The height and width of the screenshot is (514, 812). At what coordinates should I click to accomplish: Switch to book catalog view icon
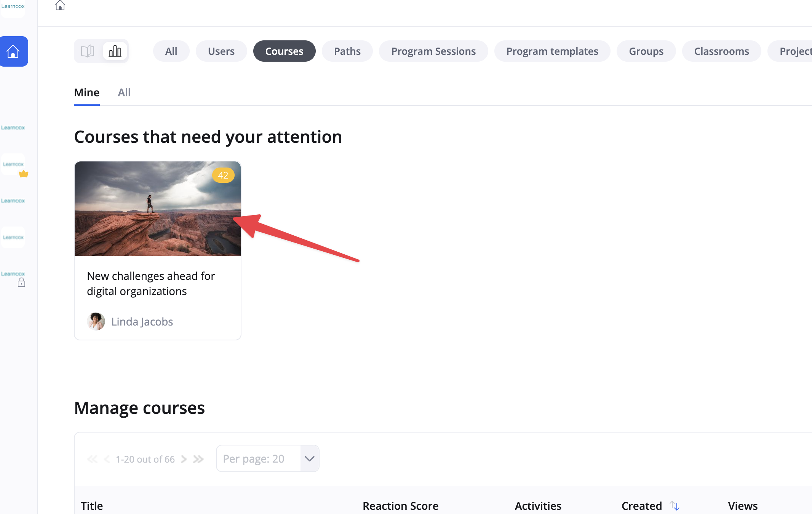88,51
